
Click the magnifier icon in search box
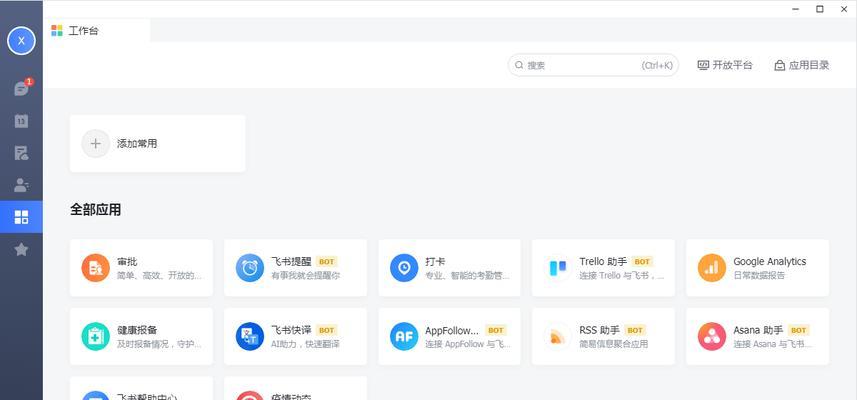pos(519,65)
